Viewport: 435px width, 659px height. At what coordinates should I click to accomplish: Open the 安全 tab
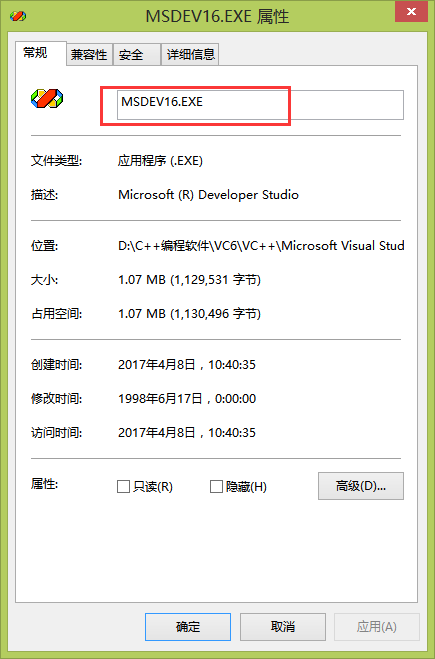tap(137, 55)
